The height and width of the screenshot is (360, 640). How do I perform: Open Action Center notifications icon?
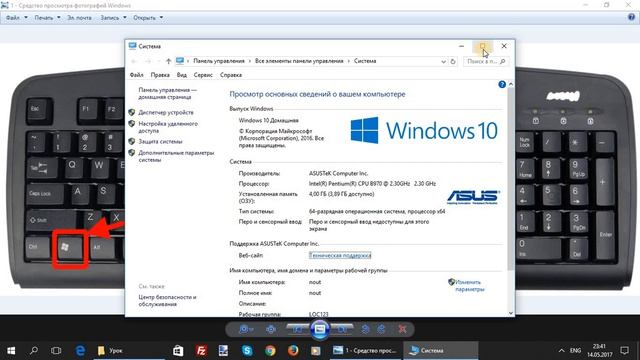[x=624, y=351]
